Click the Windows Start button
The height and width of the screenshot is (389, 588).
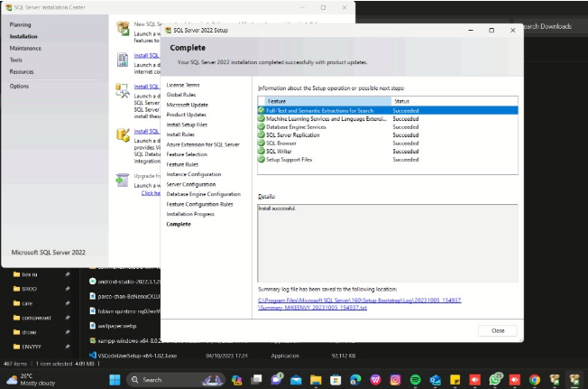point(115,380)
